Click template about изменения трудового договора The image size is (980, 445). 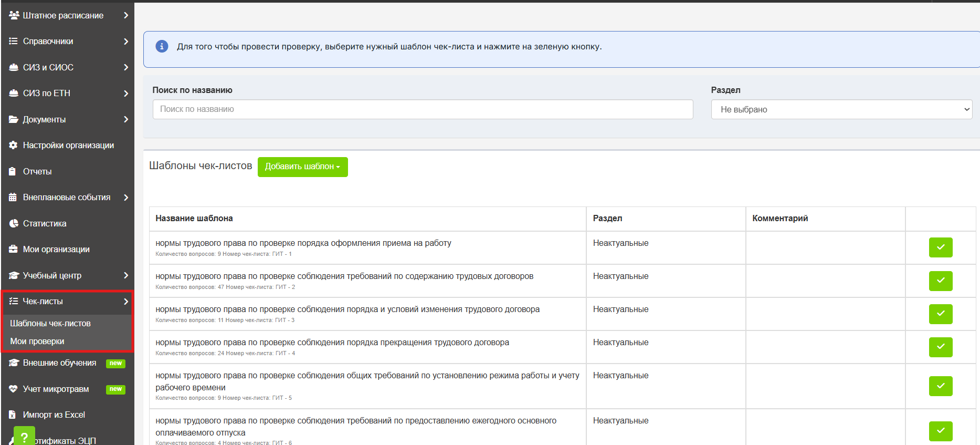pyautogui.click(x=347, y=309)
